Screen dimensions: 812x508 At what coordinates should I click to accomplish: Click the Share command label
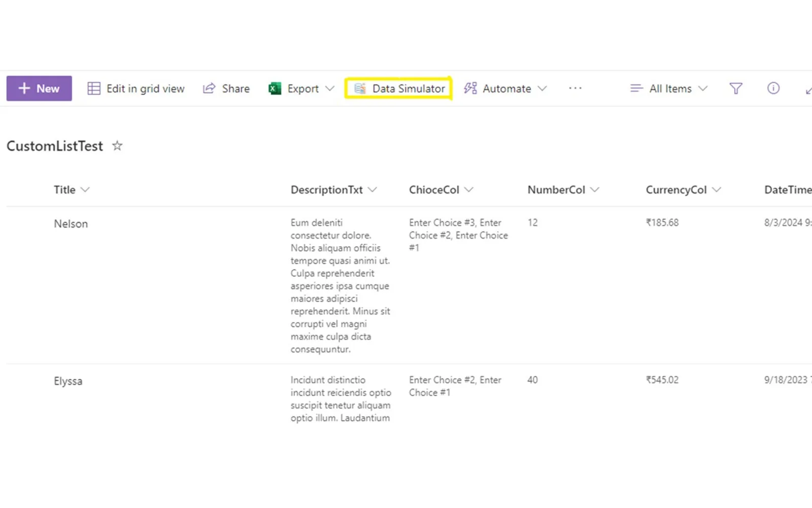point(235,88)
